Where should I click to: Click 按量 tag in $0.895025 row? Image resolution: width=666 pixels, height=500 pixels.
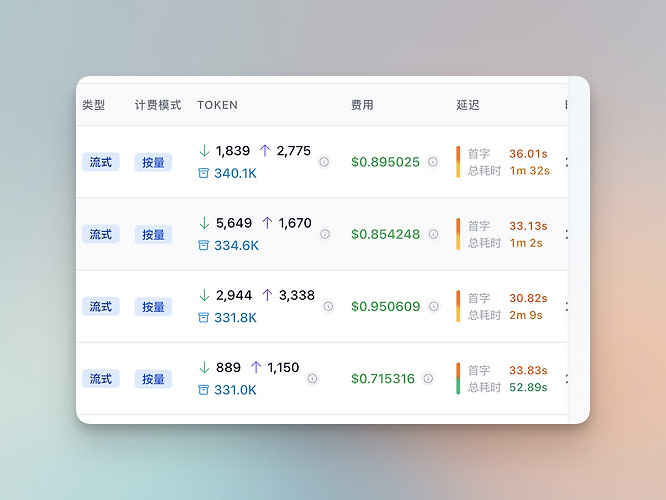pyautogui.click(x=153, y=162)
